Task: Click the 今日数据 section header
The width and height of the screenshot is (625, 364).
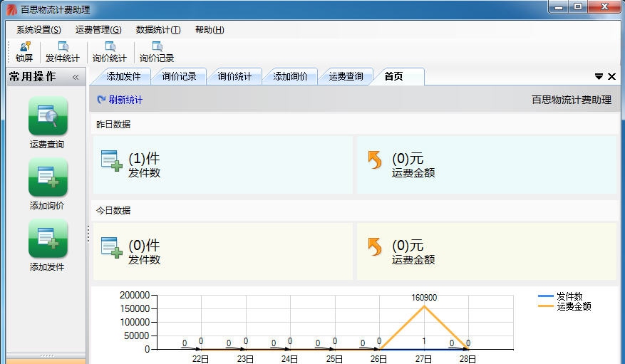Action: pos(113,211)
